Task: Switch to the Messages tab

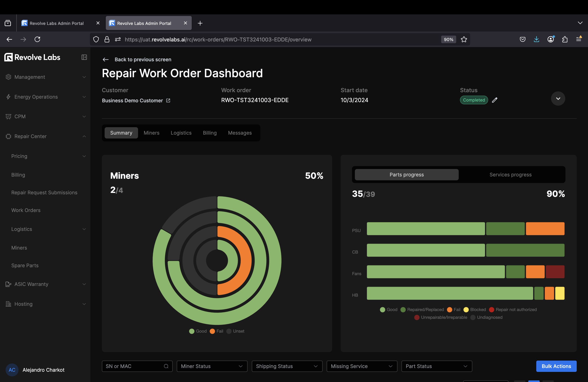Action: pos(240,133)
